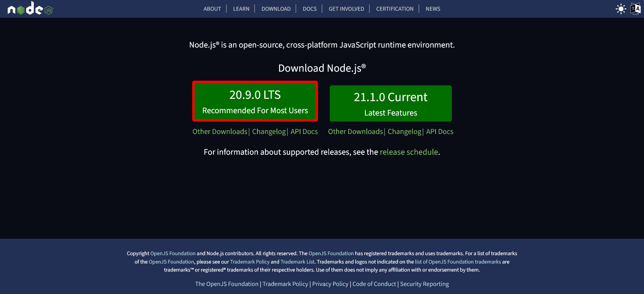
Task: Open the DOWNLOAD nav item
Action: pyautogui.click(x=276, y=9)
